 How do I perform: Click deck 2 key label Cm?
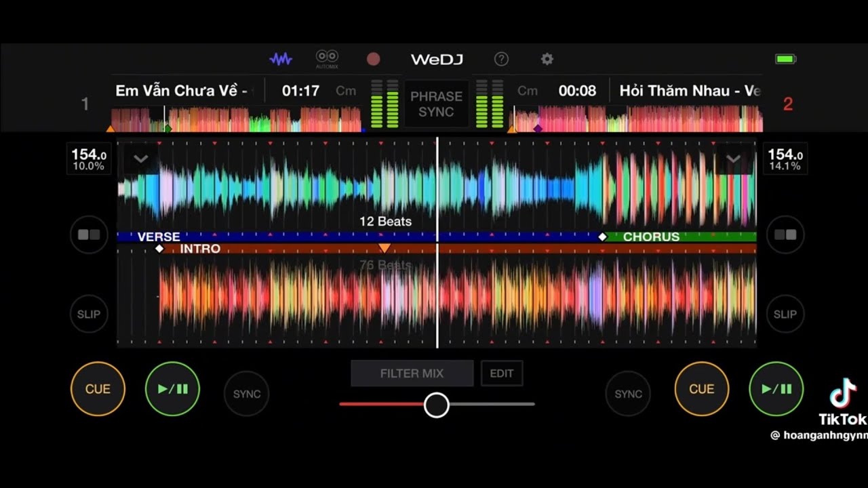[528, 91]
